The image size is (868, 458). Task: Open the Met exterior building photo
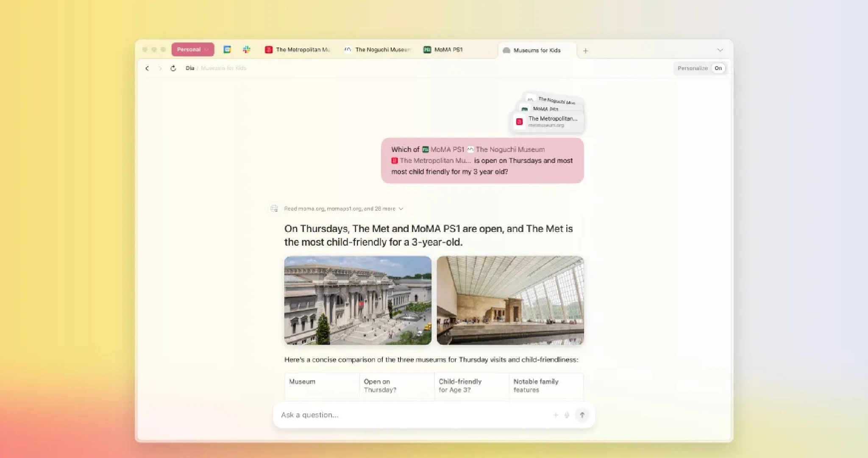click(x=358, y=300)
